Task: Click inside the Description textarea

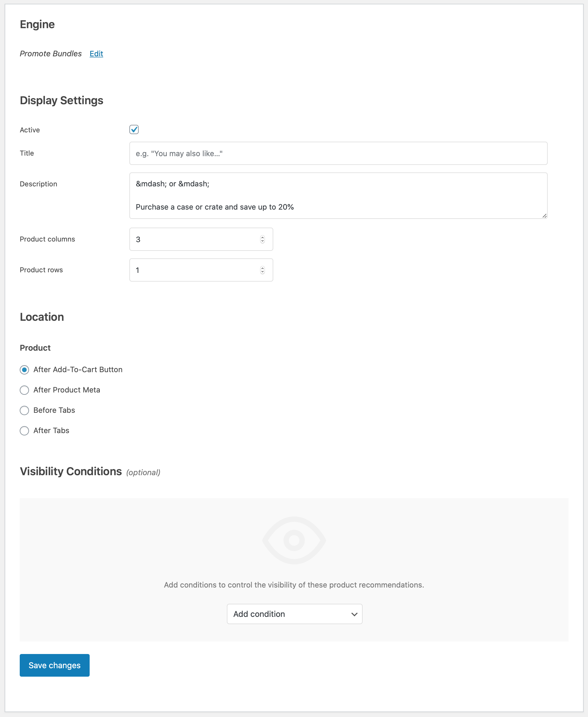Action: click(x=338, y=196)
